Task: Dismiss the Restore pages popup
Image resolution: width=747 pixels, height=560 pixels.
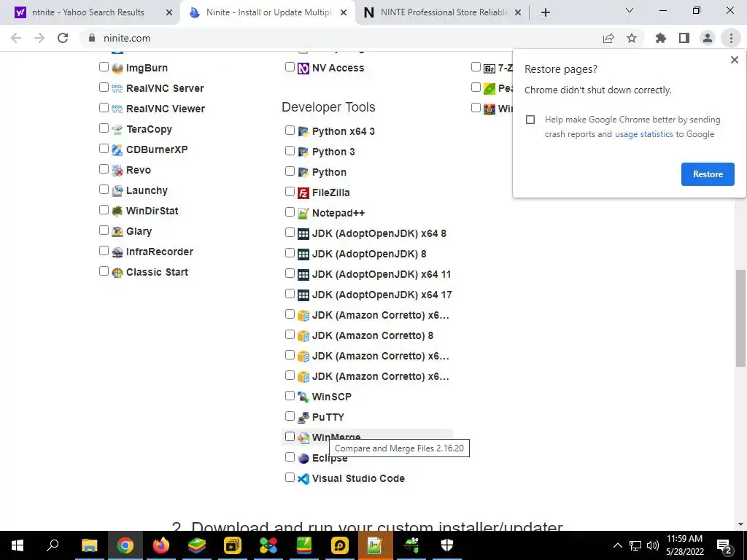Action: pos(734,60)
